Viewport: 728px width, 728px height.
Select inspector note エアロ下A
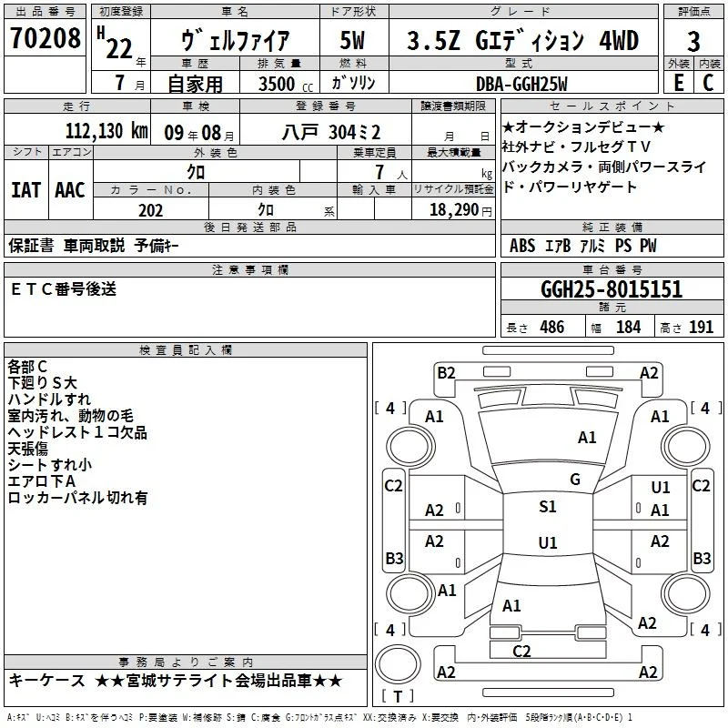41,481
